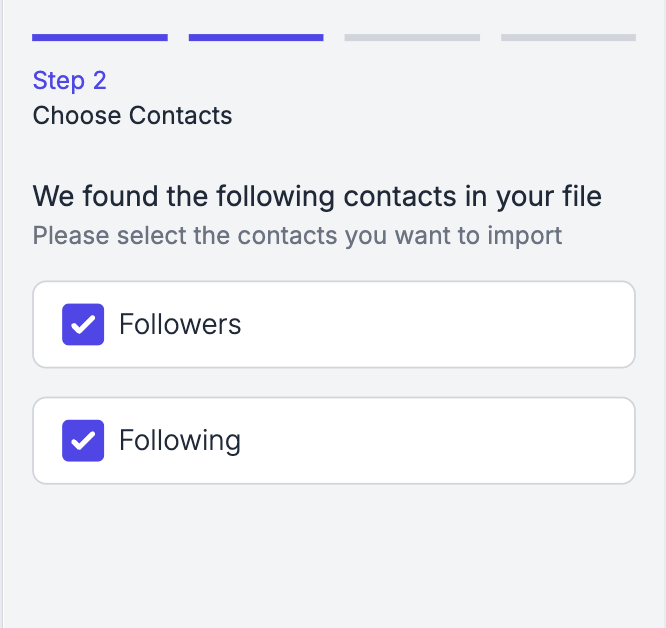Click the "Followers" label text
Image resolution: width=666 pixels, height=628 pixels.
[x=180, y=325]
